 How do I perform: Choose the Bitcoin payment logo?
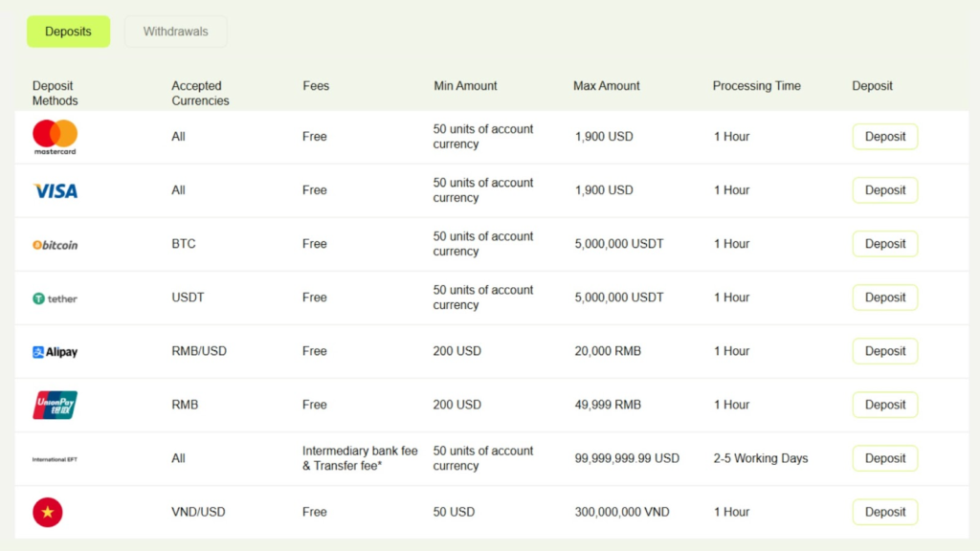[x=55, y=245]
